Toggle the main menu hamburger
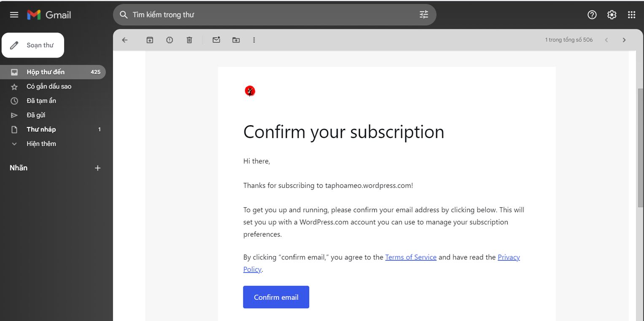644x321 pixels. click(x=14, y=15)
